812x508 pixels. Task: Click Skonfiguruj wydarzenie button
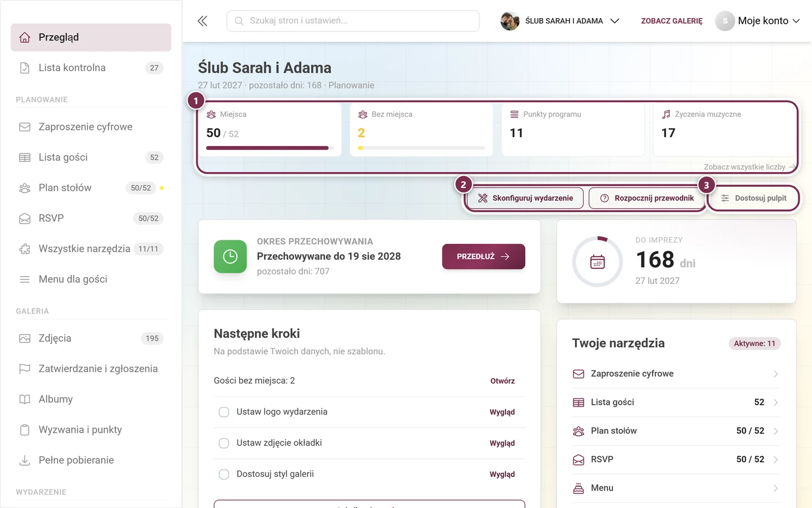coord(526,198)
